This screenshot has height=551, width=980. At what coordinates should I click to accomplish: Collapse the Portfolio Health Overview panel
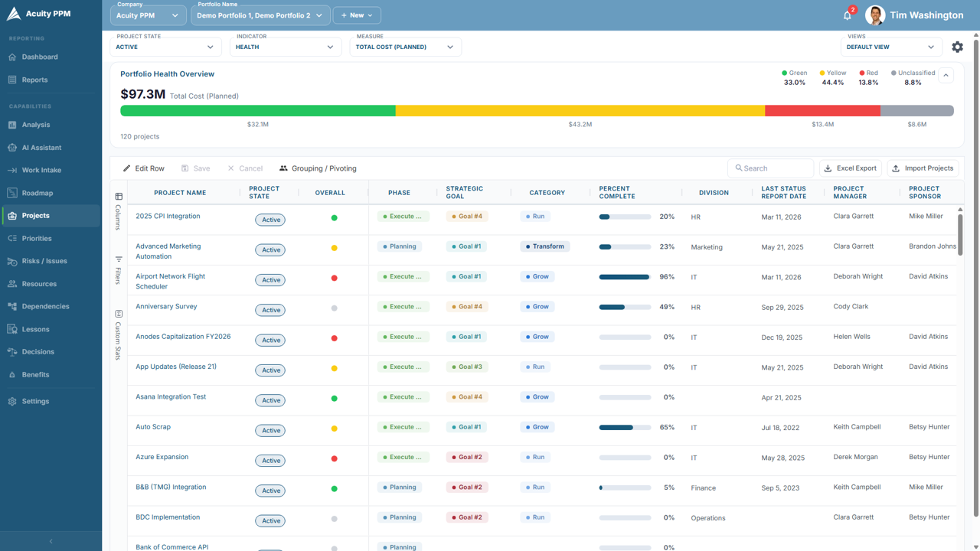946,76
